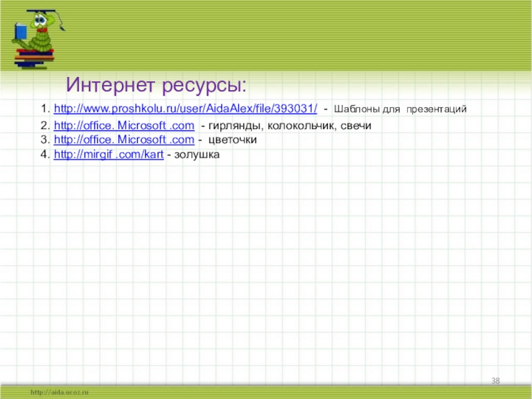Click the green bookworm mascot icon
Screen dimensions: 532x399
pos(38,37)
